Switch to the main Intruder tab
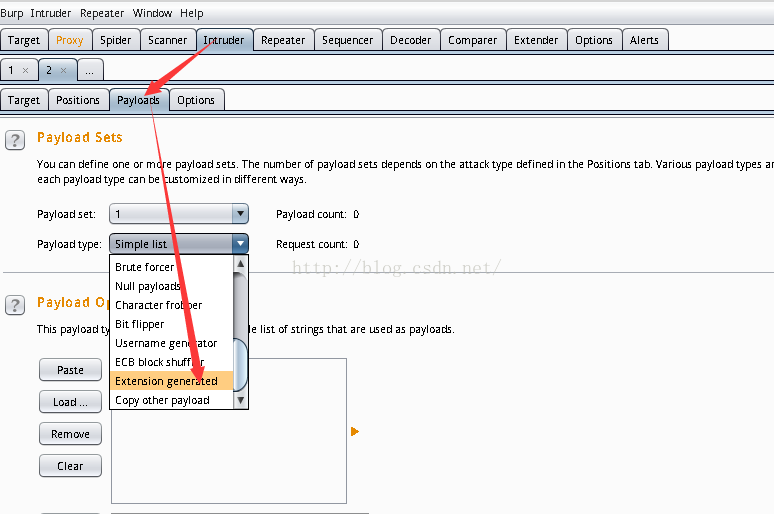The image size is (774, 514). [224, 40]
